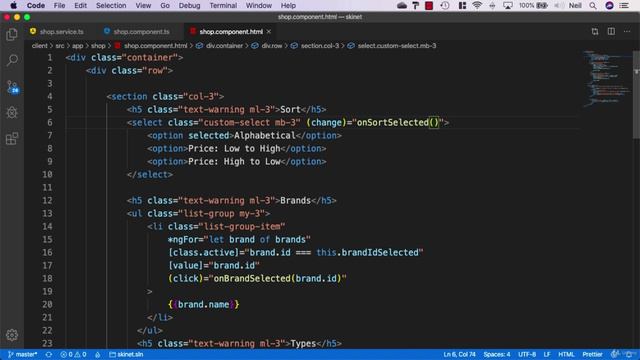640x360 pixels.
Task: Click Prettier in status bar
Action: pyautogui.click(x=592, y=354)
